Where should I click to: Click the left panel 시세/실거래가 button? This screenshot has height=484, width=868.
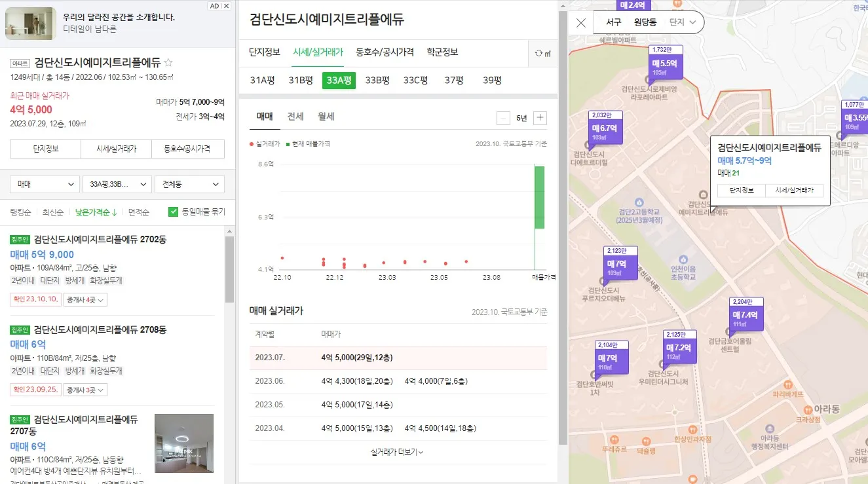pyautogui.click(x=117, y=149)
